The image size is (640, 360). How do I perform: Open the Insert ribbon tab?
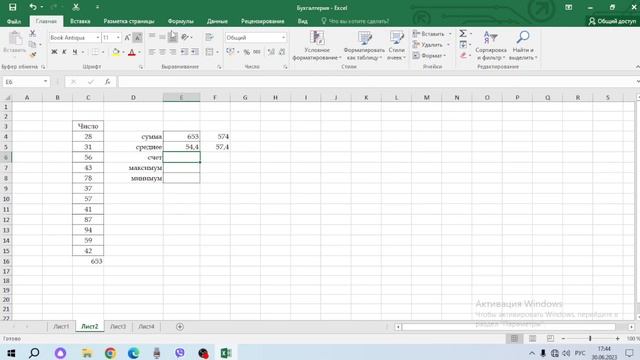tap(80, 21)
